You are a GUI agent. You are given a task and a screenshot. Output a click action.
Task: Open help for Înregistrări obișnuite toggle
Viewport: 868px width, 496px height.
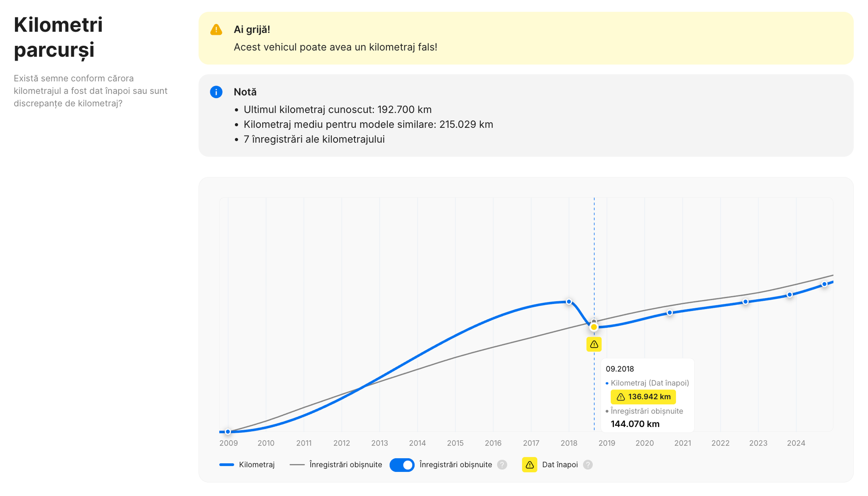pos(502,465)
